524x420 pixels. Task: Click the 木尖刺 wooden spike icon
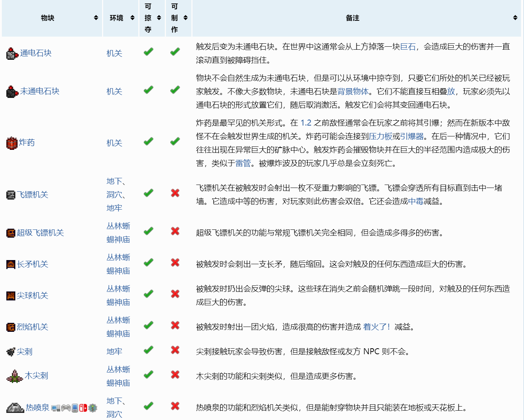click(x=15, y=376)
